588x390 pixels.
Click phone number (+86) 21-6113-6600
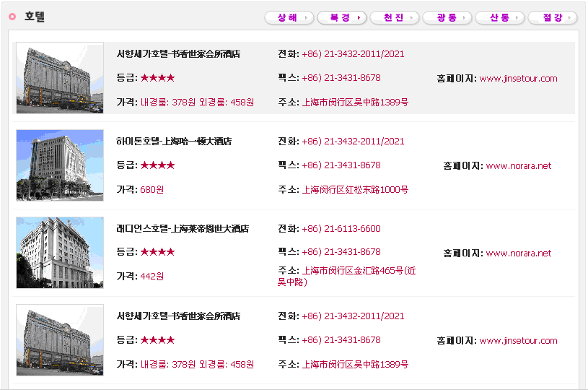pyautogui.click(x=341, y=229)
